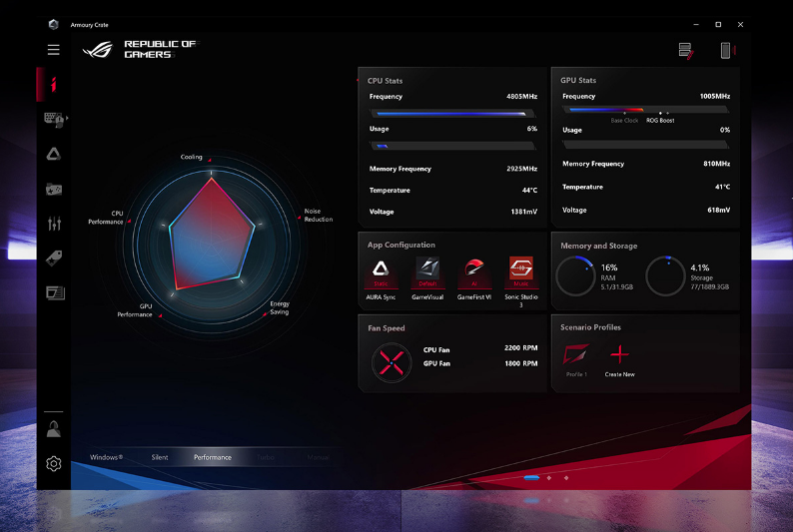This screenshot has height=532, width=793.
Task: Go to the second dashboard page dot
Action: 549,477
